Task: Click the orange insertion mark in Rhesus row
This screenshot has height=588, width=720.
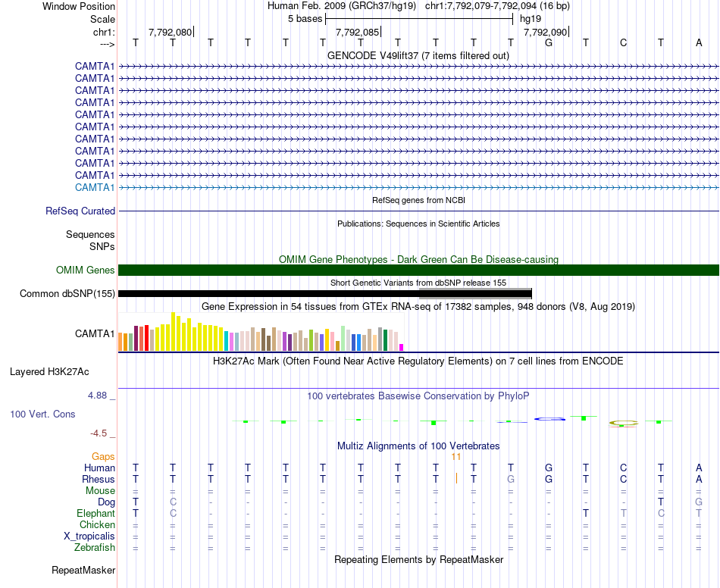Action: coord(456,478)
